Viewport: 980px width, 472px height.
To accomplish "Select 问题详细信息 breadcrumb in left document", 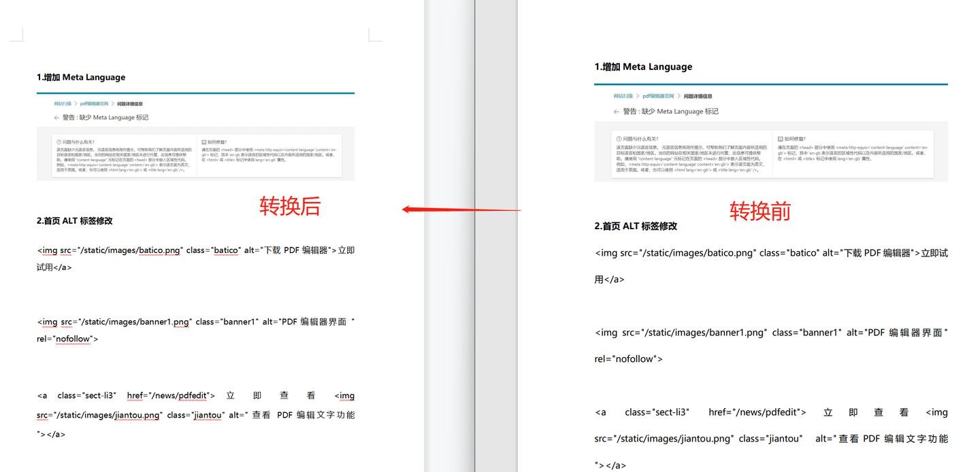I will click(x=130, y=104).
